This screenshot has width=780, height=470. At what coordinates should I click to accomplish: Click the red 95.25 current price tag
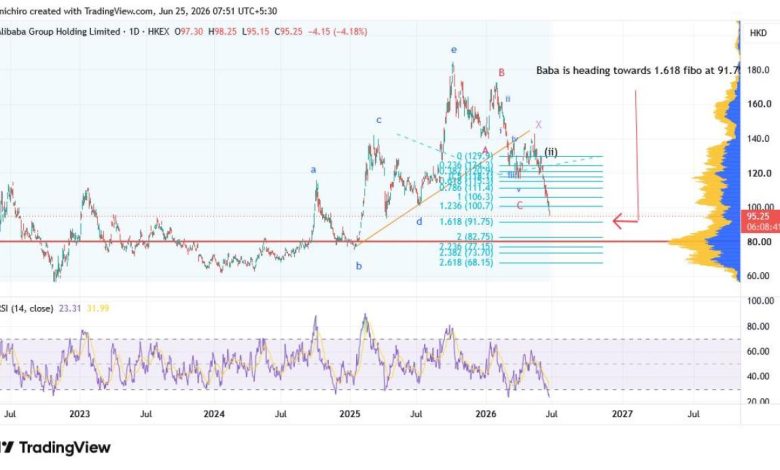tap(761, 221)
